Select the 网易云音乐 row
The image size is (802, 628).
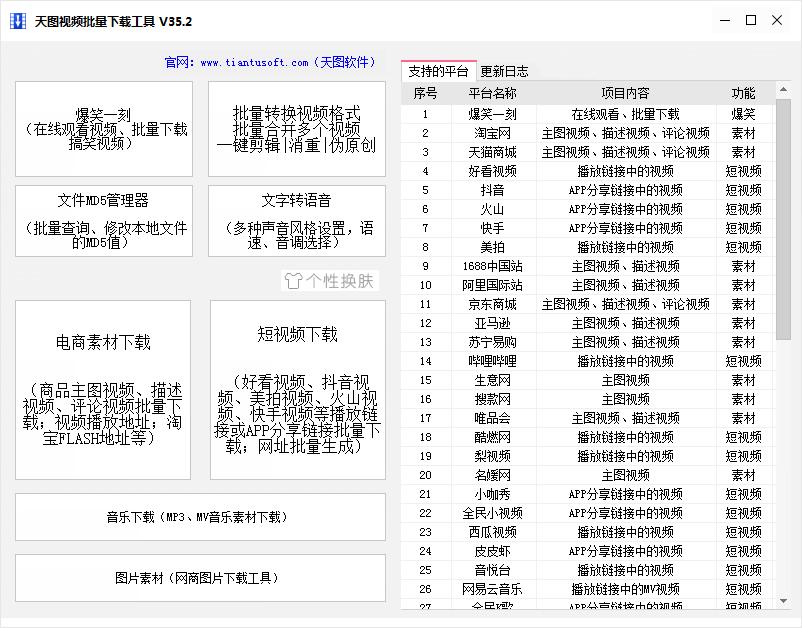(x=587, y=589)
